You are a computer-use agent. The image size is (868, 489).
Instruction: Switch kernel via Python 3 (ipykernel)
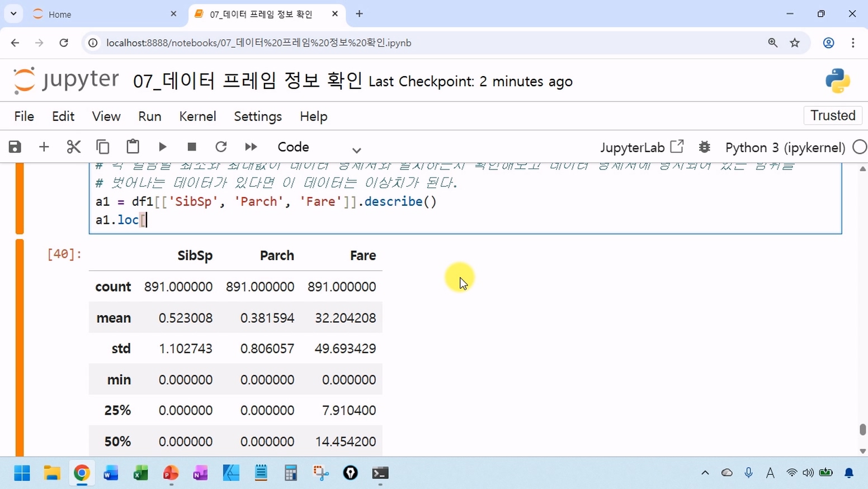click(x=785, y=148)
